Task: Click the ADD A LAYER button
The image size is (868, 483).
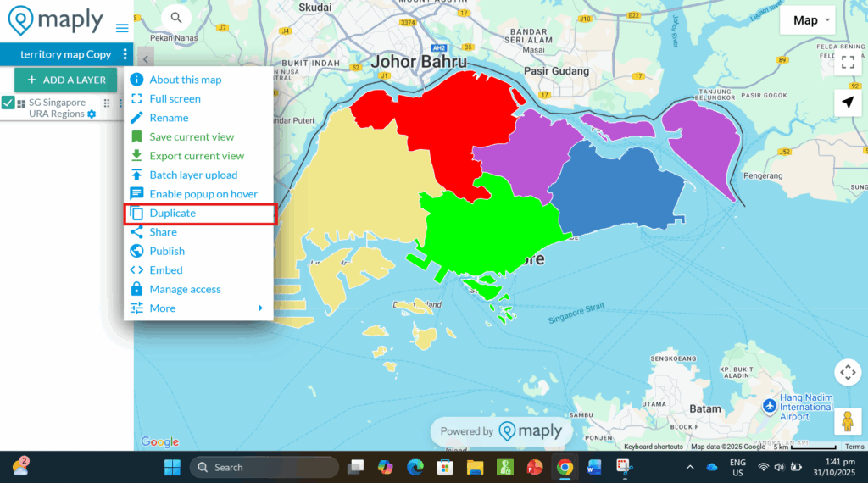Action: [x=66, y=80]
